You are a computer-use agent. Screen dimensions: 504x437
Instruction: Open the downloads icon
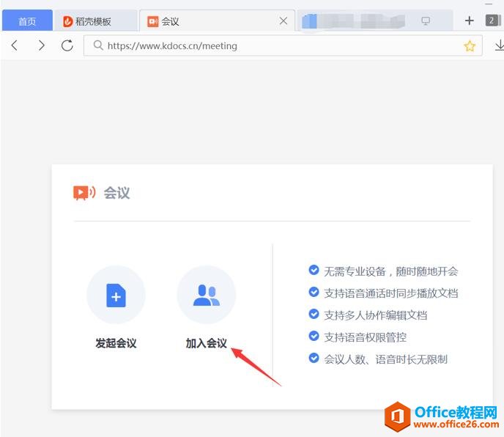499,45
